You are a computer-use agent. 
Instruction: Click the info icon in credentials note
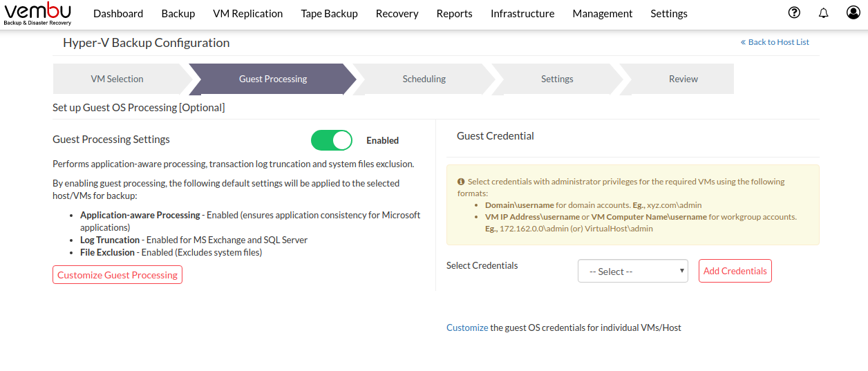click(461, 182)
